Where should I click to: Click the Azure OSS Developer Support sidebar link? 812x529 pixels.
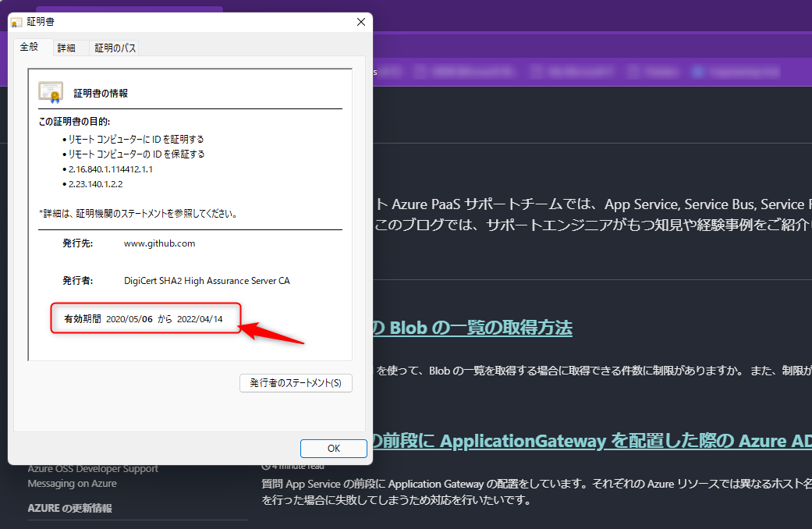[93, 468]
